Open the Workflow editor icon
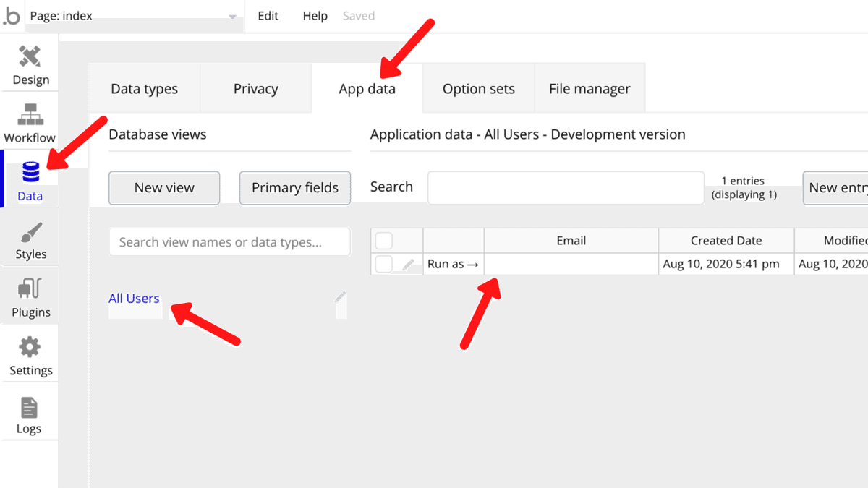868x488 pixels. (30, 114)
